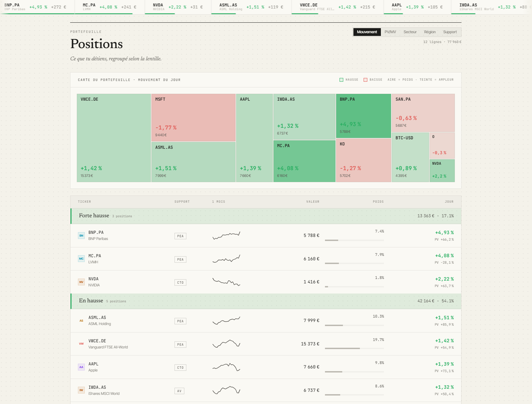Sort by the Jour column header
Viewport: 532px width, 404px height.
449,202
